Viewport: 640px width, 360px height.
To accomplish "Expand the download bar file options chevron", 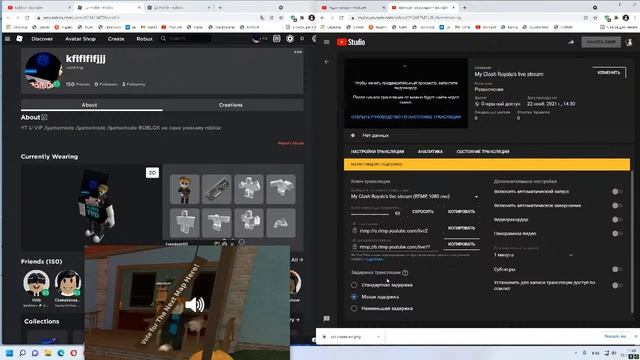I will pyautogui.click(x=378, y=337).
